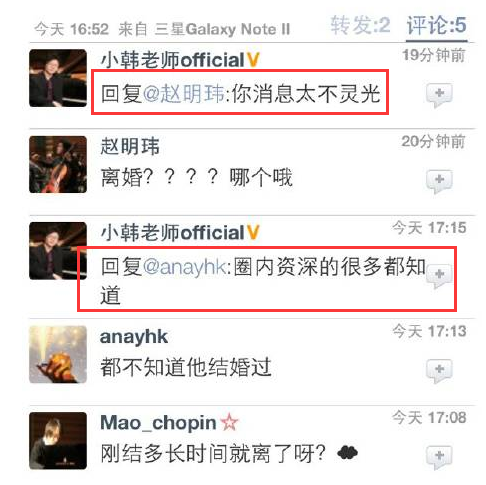Click the star badge beside Mao_chopin
This screenshot has width=486, height=485.
tap(230, 422)
